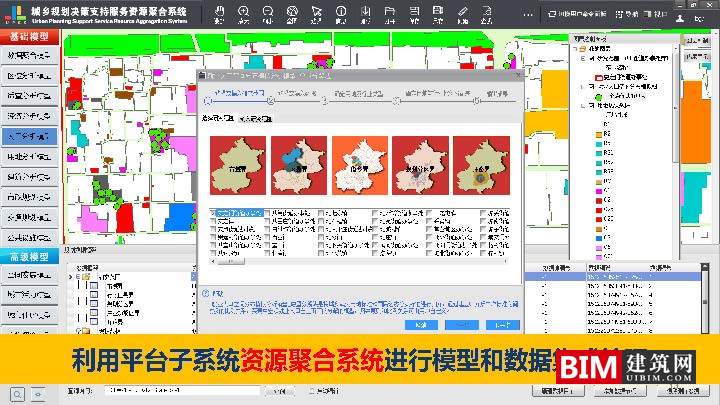Select the pan hand tool in top toolbar
Viewport: 720px width, 405px height.
[219, 14]
